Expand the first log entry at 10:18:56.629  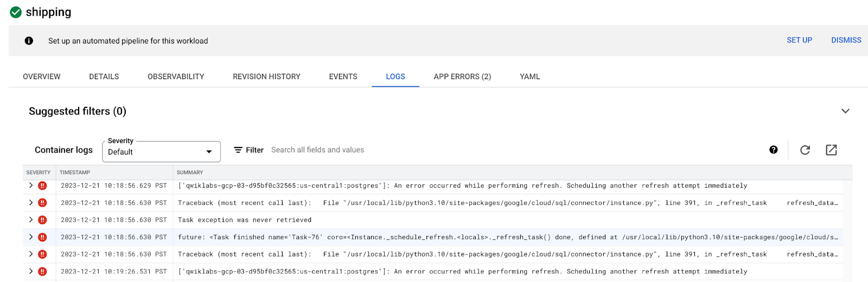tap(31, 185)
